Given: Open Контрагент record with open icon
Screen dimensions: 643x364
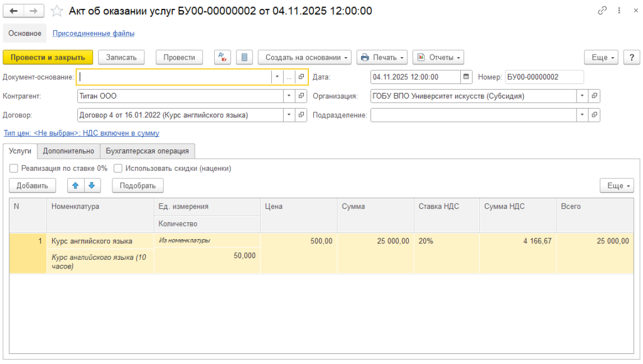Looking at the screenshot, I should coord(301,96).
